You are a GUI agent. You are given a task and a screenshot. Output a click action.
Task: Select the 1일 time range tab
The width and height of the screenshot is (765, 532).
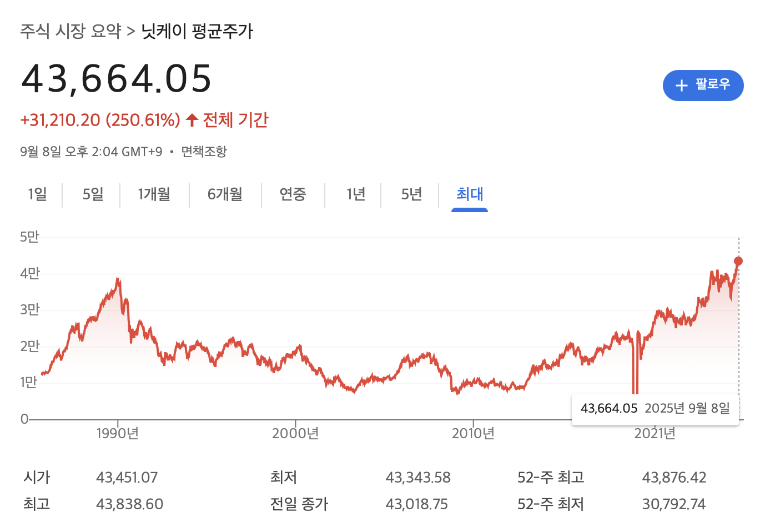point(37,195)
